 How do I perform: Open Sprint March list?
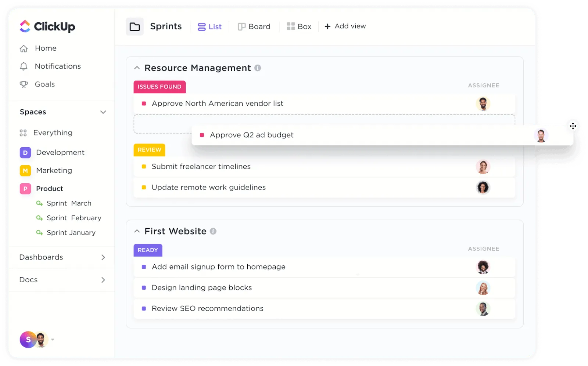[x=69, y=203]
